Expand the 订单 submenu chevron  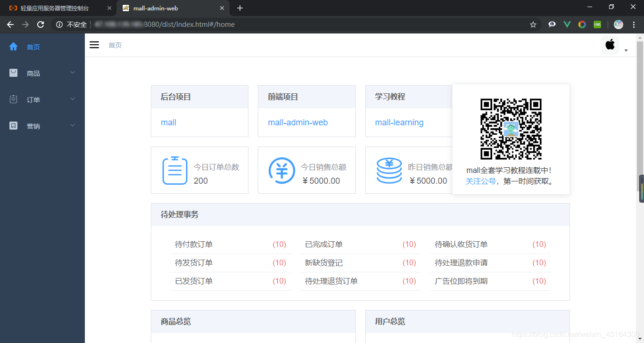(x=73, y=99)
